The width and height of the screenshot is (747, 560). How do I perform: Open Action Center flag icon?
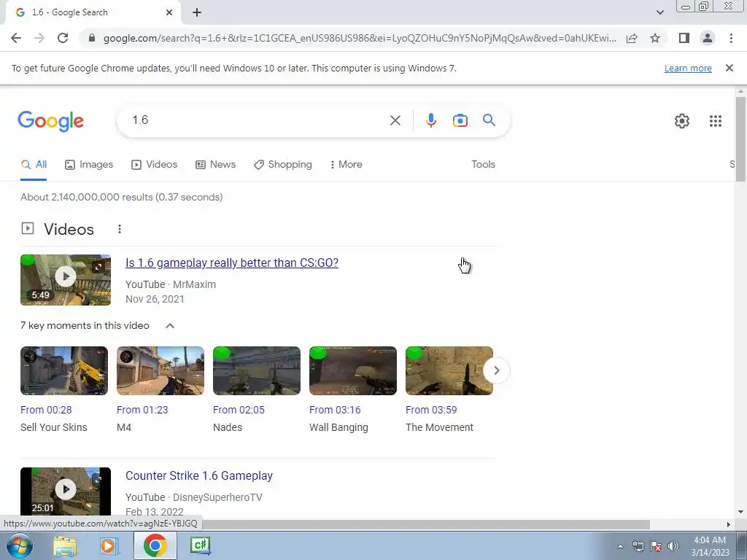coord(656,546)
